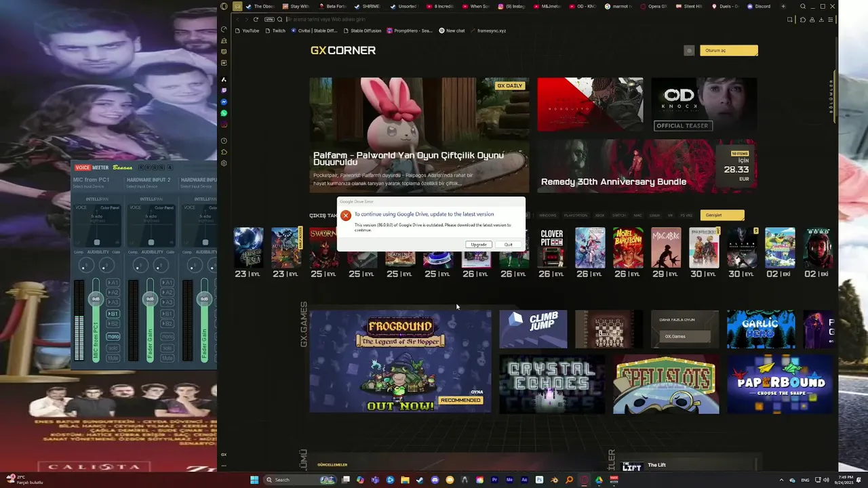Image resolution: width=868 pixels, height=488 pixels.
Task: Show hidden system tray icons chevron
Action: [x=781, y=480]
